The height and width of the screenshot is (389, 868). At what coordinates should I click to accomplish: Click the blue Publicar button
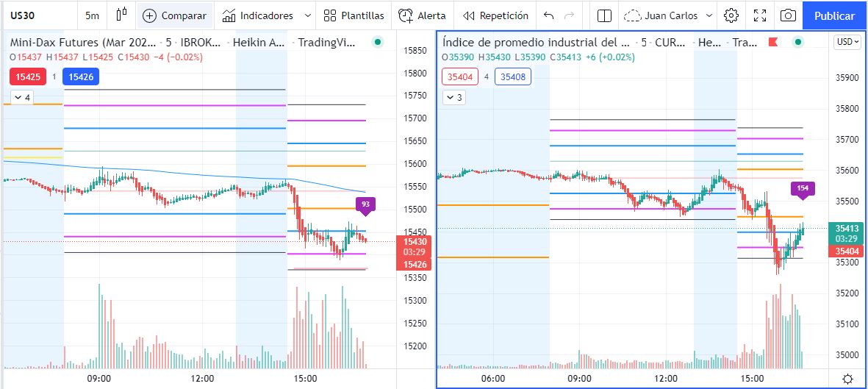click(834, 15)
